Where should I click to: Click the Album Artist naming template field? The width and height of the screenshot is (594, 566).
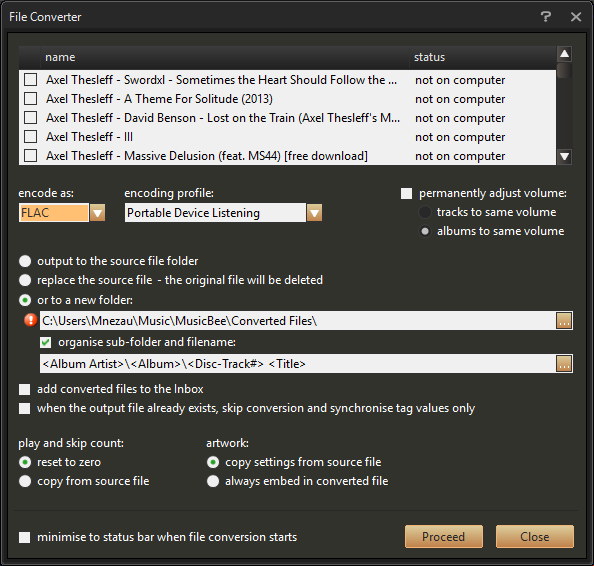(x=297, y=364)
